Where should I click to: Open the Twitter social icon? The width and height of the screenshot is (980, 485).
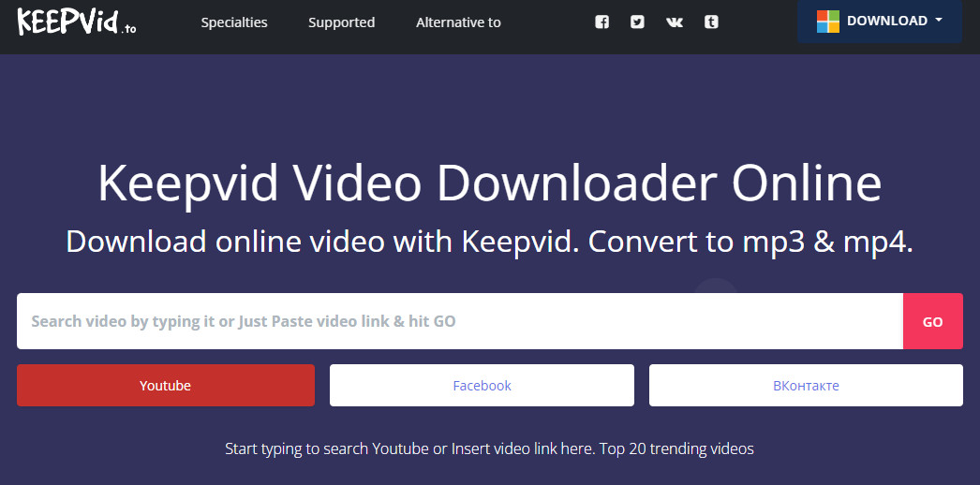pyautogui.click(x=638, y=22)
